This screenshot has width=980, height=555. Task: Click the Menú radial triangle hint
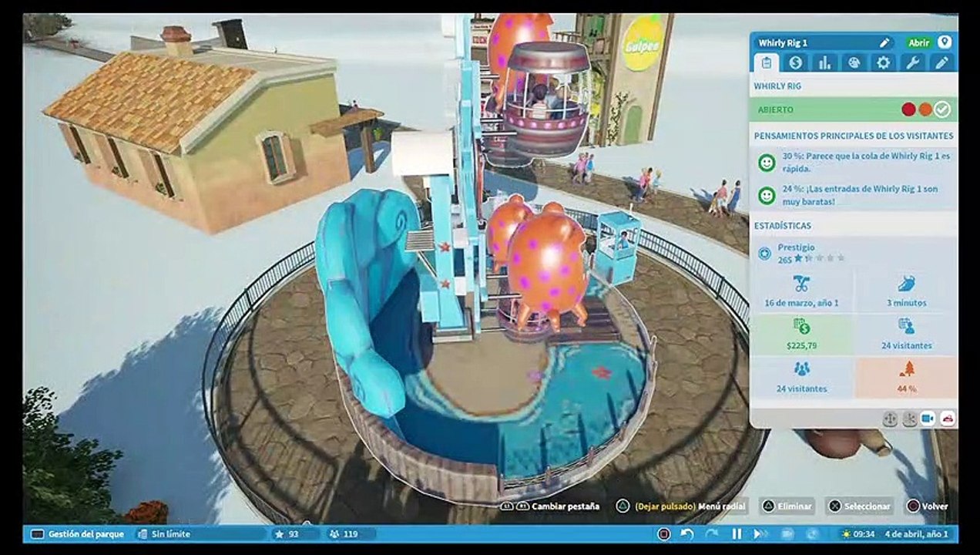tap(680, 506)
